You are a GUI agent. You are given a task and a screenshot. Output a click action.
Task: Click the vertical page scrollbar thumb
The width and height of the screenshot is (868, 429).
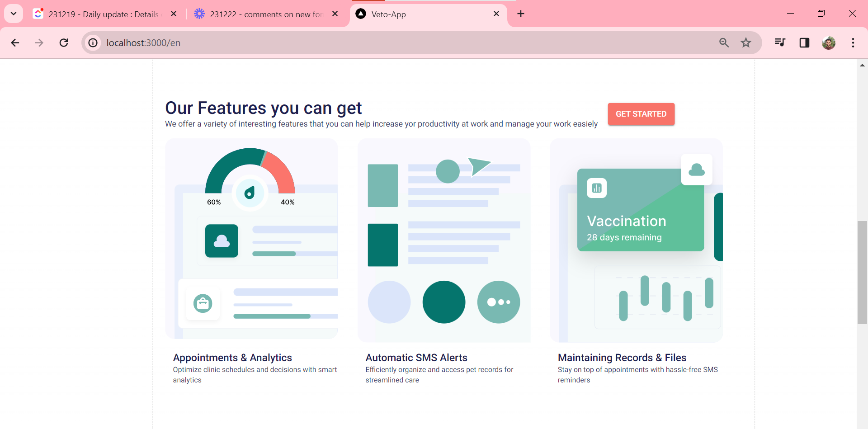tap(862, 272)
